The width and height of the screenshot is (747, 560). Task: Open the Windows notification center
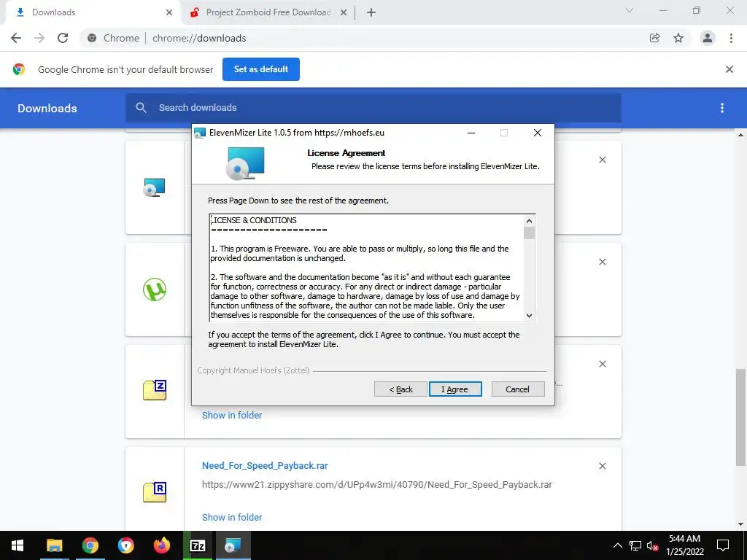pyautogui.click(x=723, y=545)
